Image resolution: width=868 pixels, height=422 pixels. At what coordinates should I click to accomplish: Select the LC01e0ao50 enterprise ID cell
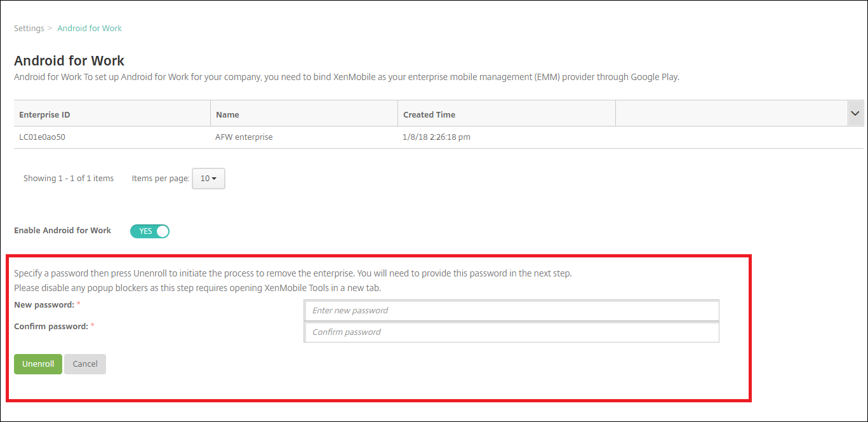(42, 137)
